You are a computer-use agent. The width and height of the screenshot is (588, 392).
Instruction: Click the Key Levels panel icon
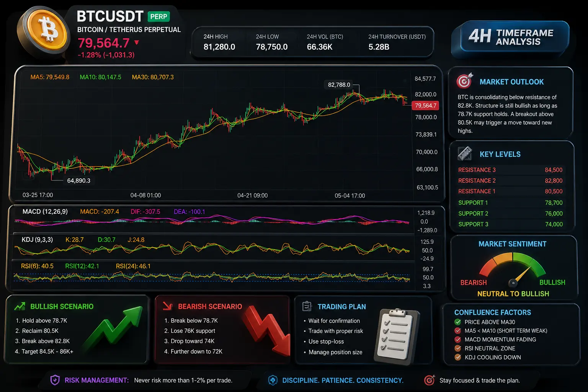465,154
